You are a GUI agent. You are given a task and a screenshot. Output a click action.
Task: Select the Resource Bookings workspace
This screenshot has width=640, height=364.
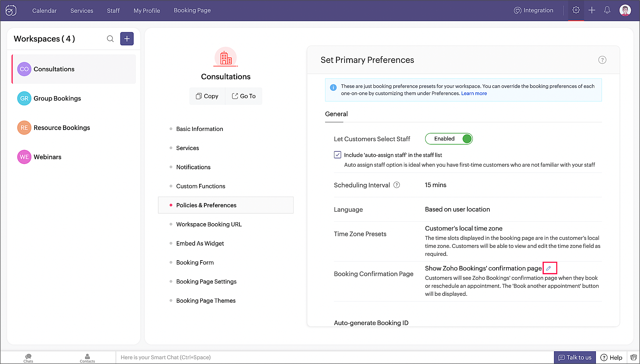click(x=74, y=128)
